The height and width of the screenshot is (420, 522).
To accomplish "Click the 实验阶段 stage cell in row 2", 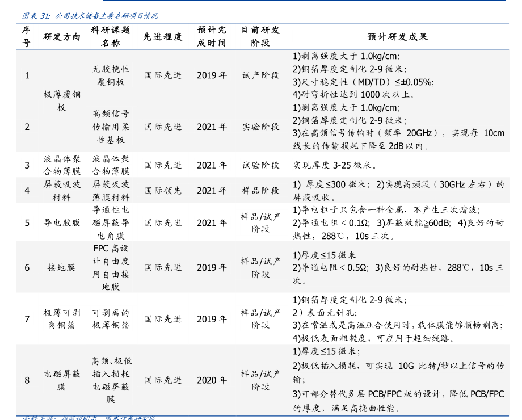I will 260,127.
